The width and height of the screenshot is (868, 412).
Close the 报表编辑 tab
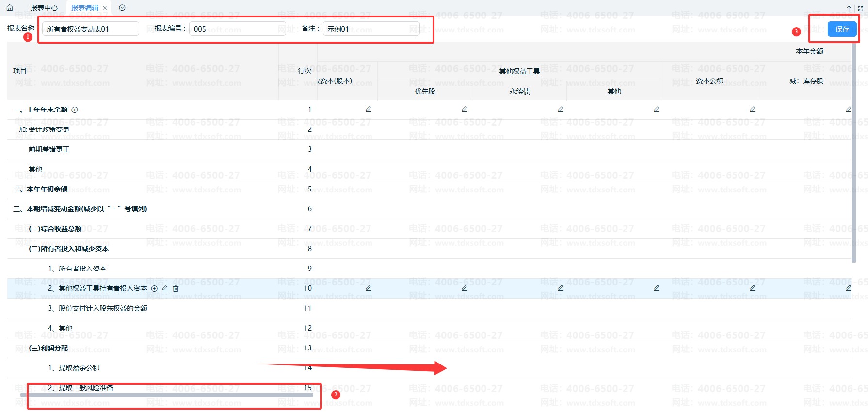click(105, 8)
